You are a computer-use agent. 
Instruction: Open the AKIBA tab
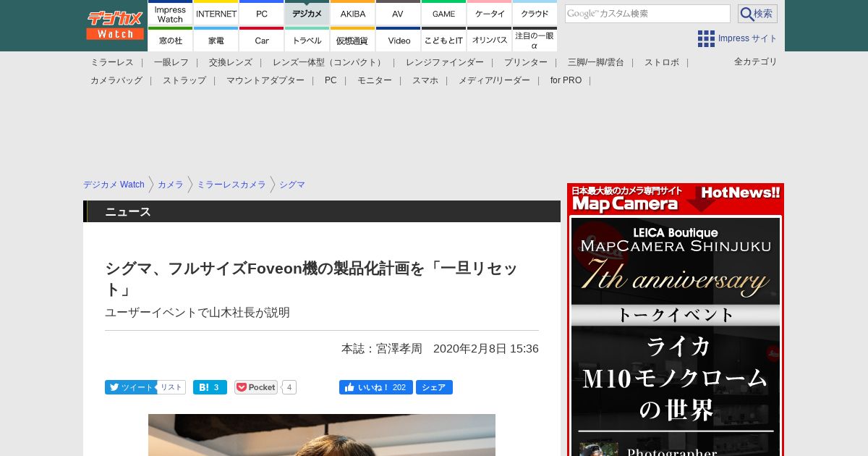pyautogui.click(x=353, y=13)
